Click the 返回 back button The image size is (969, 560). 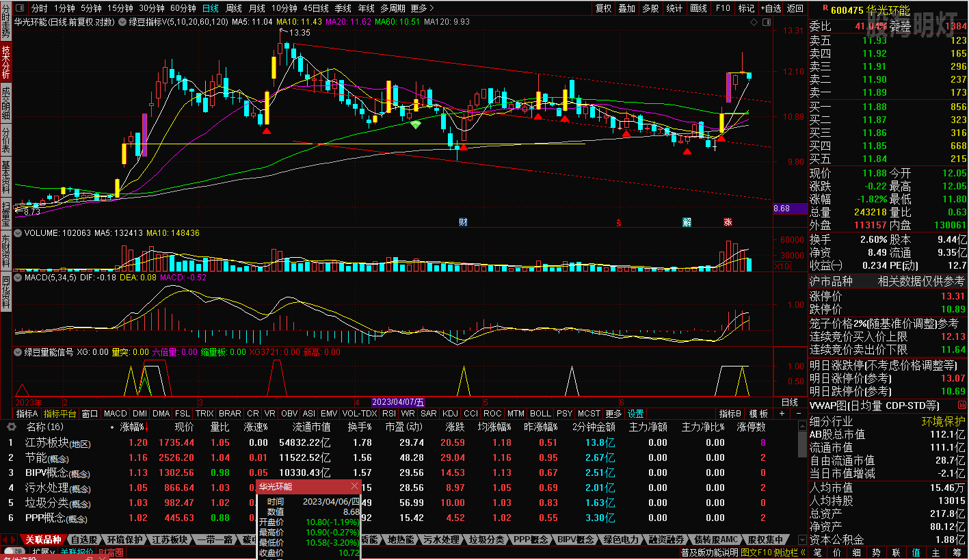[x=795, y=9]
